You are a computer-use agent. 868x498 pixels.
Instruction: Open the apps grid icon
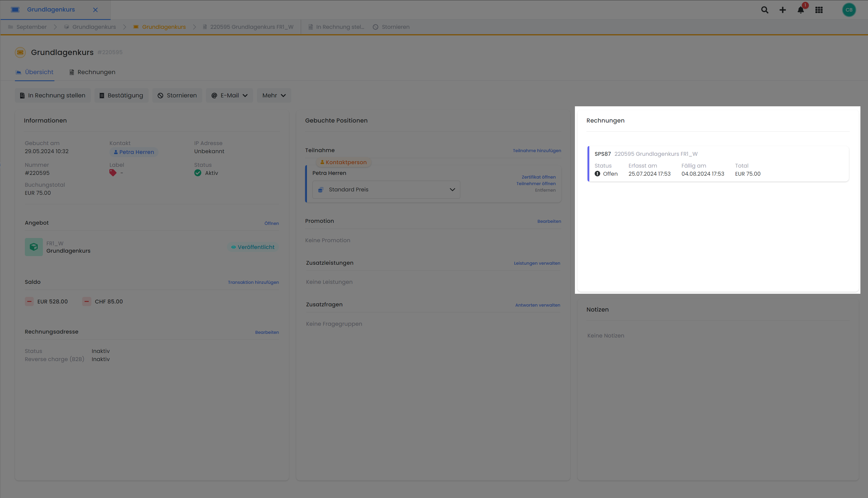pyautogui.click(x=819, y=10)
